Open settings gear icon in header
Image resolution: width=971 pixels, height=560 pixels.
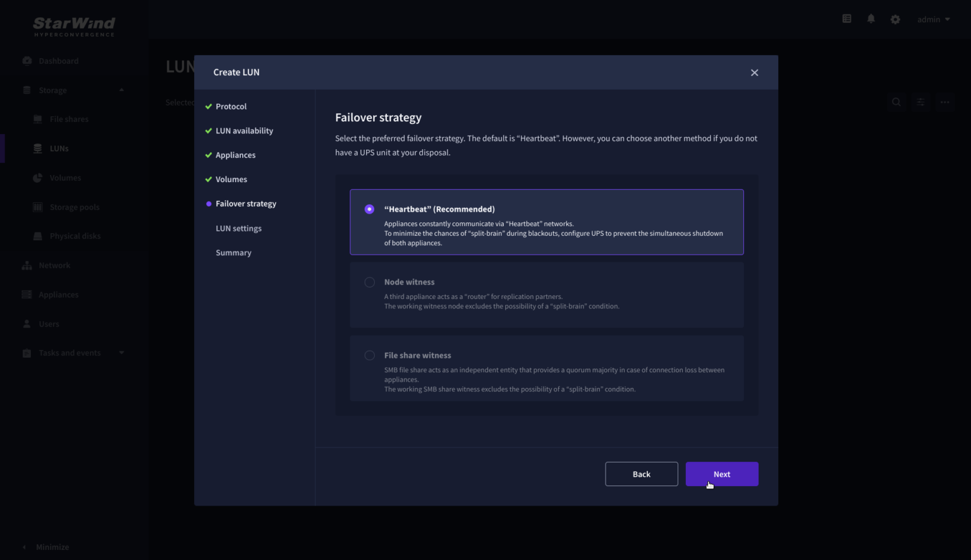895,20
